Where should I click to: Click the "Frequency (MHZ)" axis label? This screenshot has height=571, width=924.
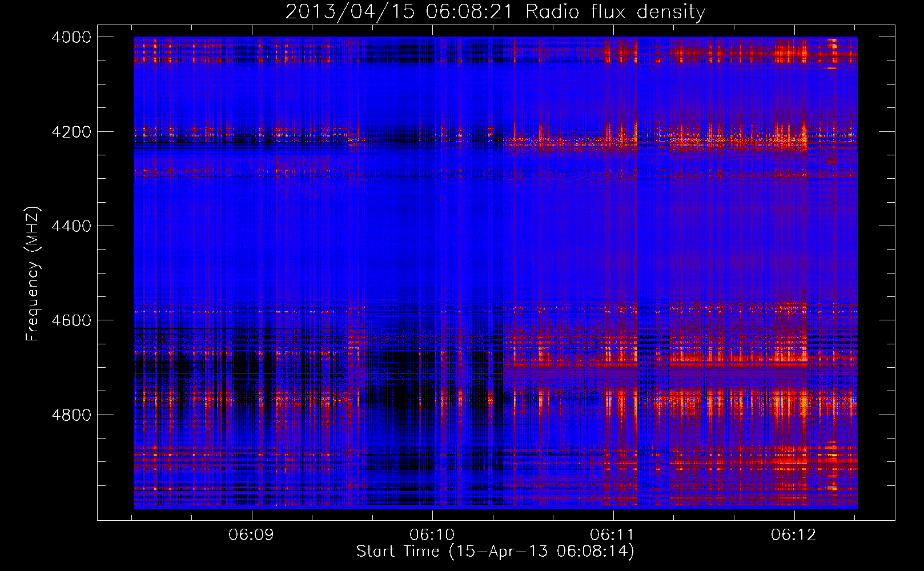(x=33, y=274)
